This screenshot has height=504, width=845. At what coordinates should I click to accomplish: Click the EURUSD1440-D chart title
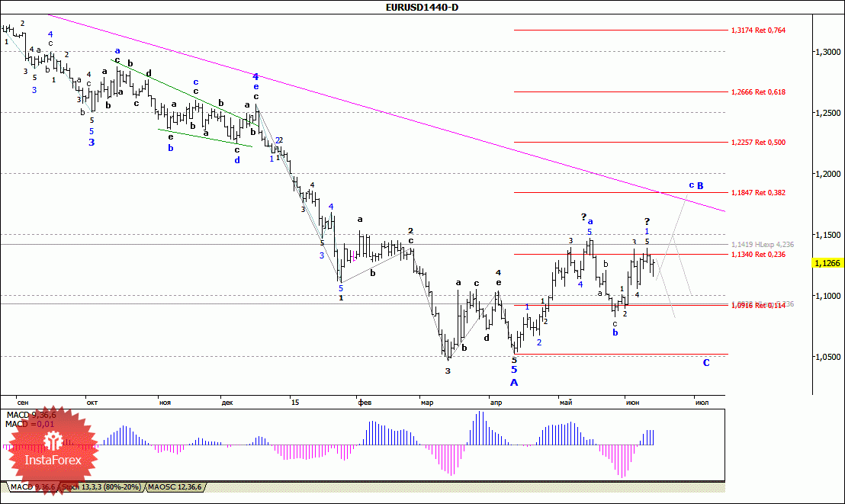pos(422,7)
